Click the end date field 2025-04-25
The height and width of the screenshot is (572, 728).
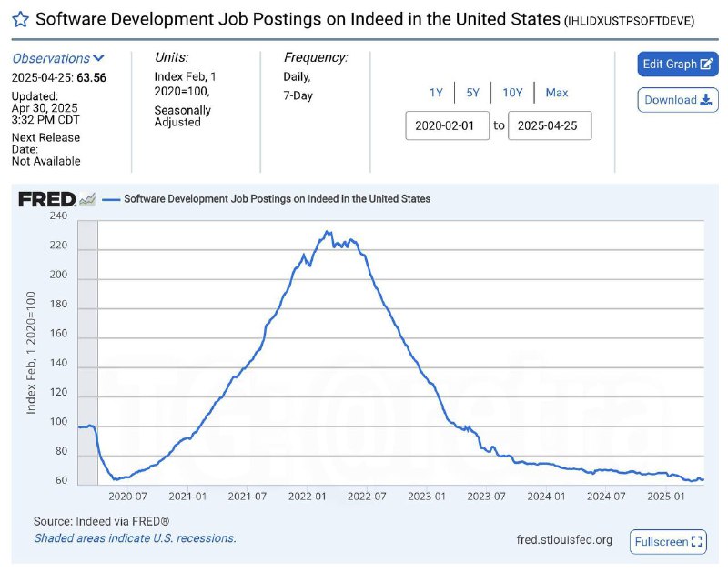[550, 125]
